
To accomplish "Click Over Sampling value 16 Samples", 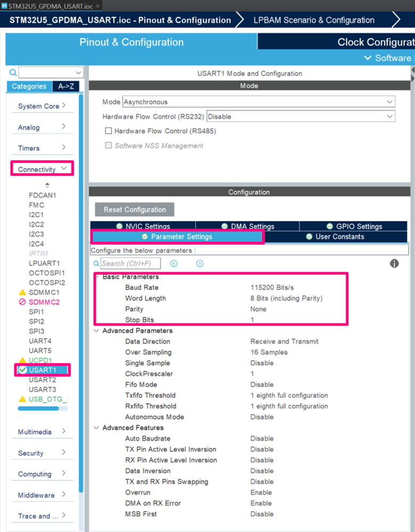I will pyautogui.click(x=269, y=352).
